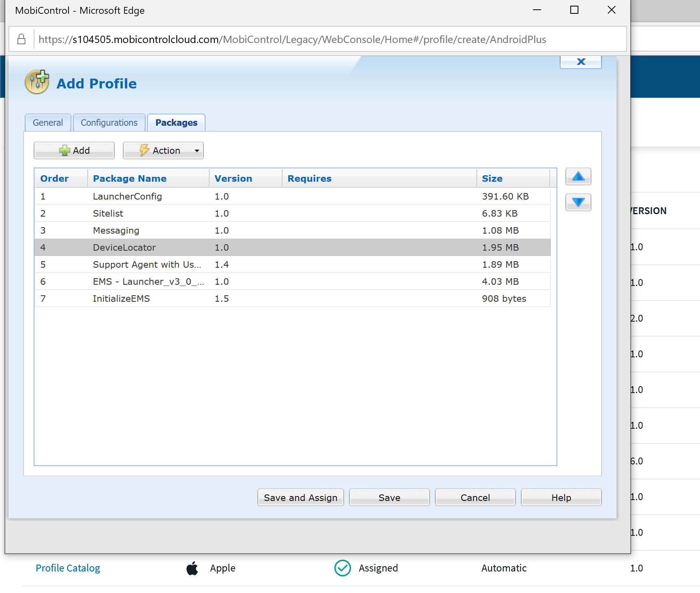Select the Messaging package row

click(x=293, y=230)
